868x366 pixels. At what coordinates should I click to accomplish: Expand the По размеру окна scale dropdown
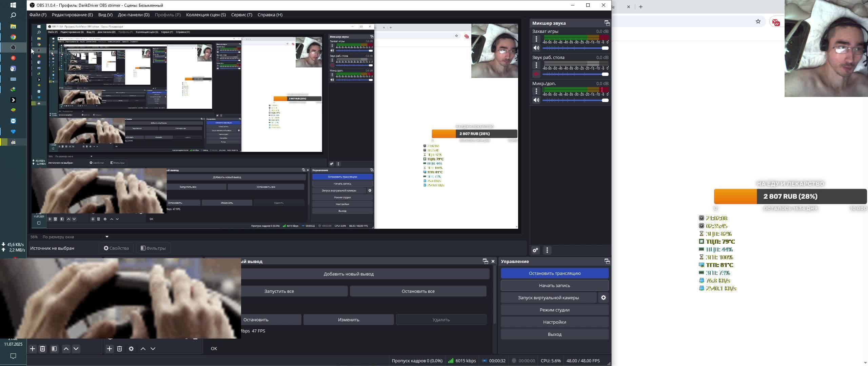pos(107,237)
